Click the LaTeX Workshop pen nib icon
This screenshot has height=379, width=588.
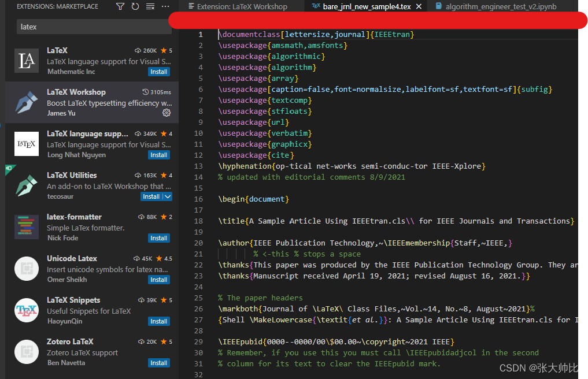pos(26,102)
